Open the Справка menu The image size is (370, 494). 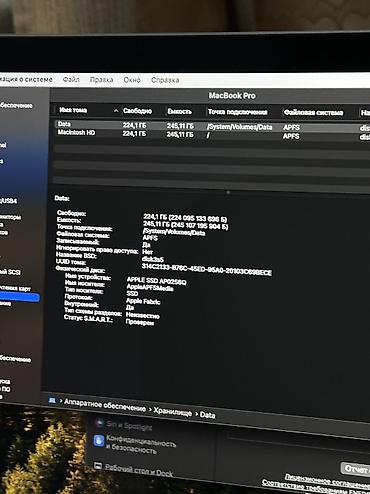pyautogui.click(x=165, y=80)
